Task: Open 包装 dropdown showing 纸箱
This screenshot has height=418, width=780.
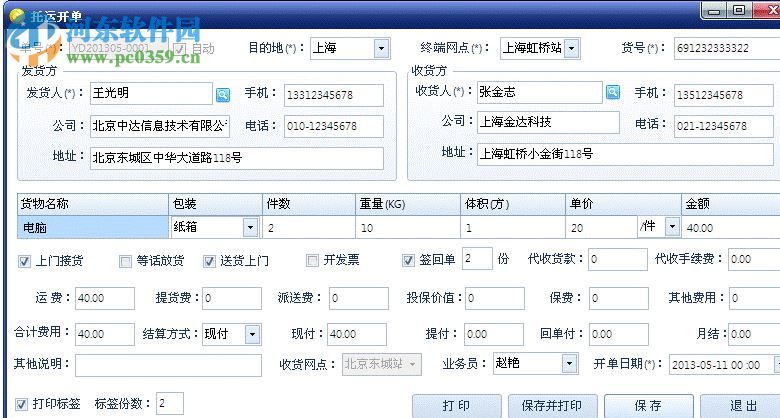Action: click(x=250, y=227)
